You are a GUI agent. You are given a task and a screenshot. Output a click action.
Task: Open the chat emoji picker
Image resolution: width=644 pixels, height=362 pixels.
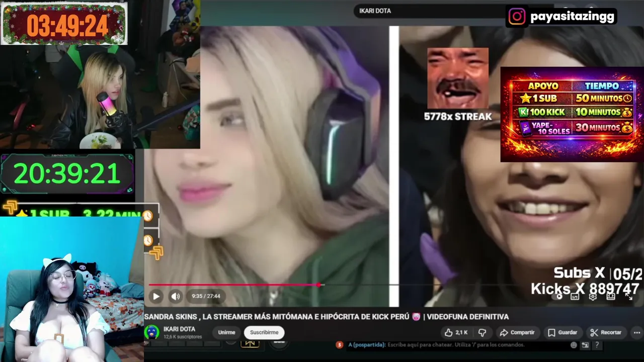[x=574, y=345]
